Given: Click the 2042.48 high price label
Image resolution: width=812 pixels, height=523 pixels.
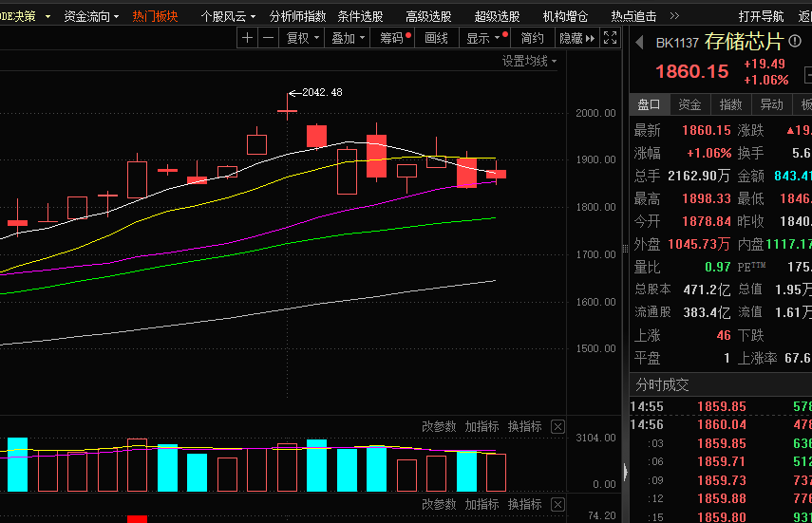Looking at the screenshot, I should 322,92.
